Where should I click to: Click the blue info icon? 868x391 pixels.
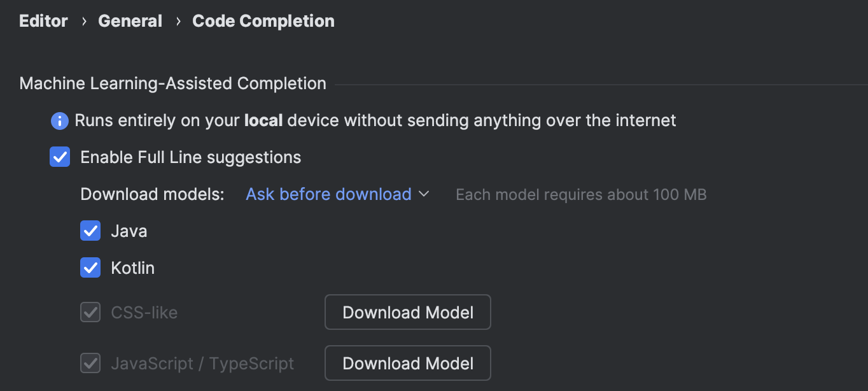[60, 120]
